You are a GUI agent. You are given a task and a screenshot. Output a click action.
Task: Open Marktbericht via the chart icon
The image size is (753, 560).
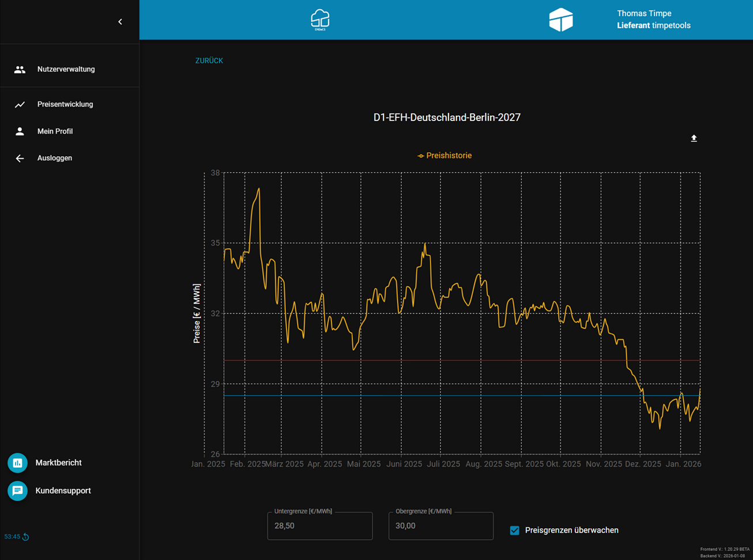17,463
